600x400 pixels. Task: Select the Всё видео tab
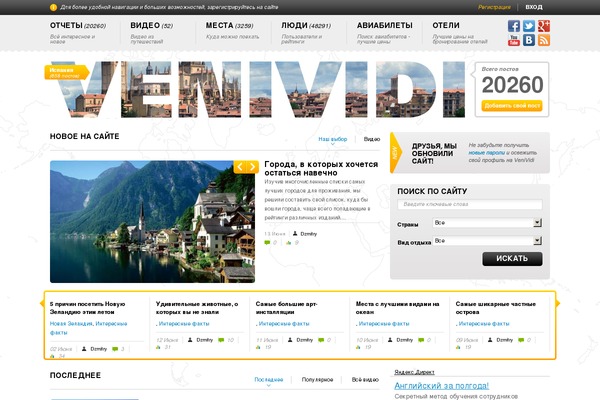(365, 379)
